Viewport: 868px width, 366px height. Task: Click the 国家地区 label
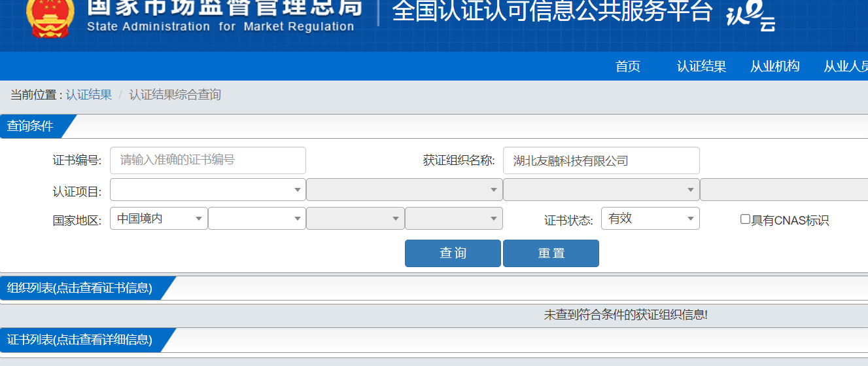tap(77, 220)
